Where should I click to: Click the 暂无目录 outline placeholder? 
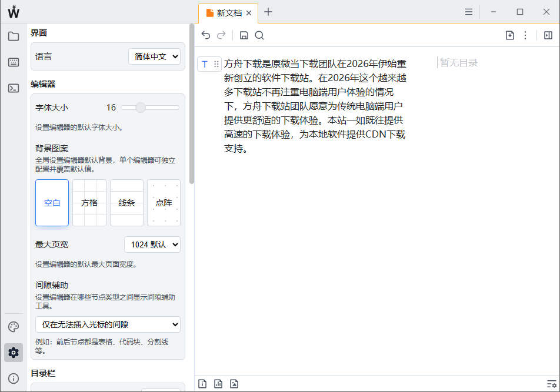click(x=459, y=63)
